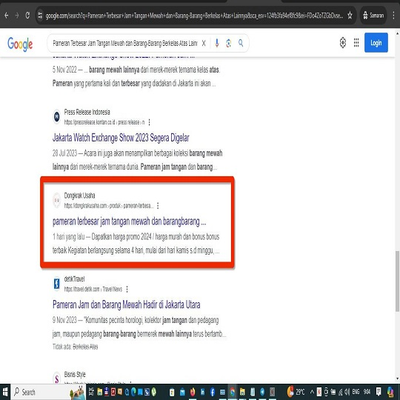The image size is (400, 400).
Task: Click the Google logo
Action: 20,44
